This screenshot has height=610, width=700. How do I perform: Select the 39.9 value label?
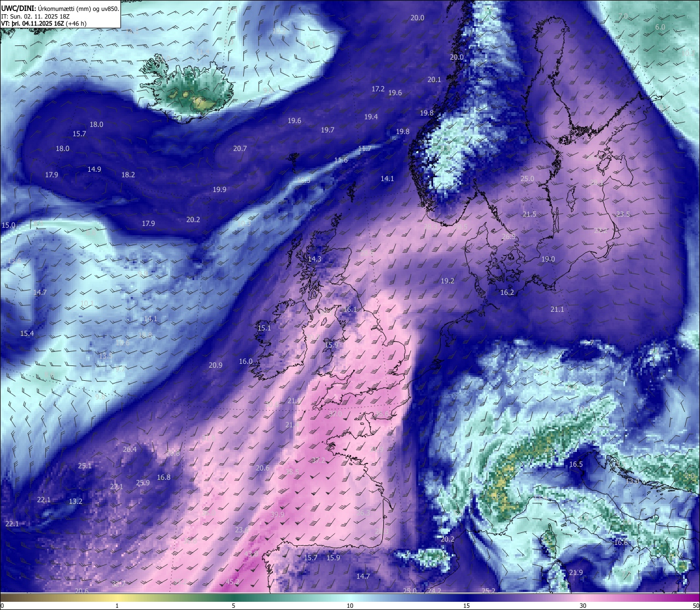(x=277, y=514)
